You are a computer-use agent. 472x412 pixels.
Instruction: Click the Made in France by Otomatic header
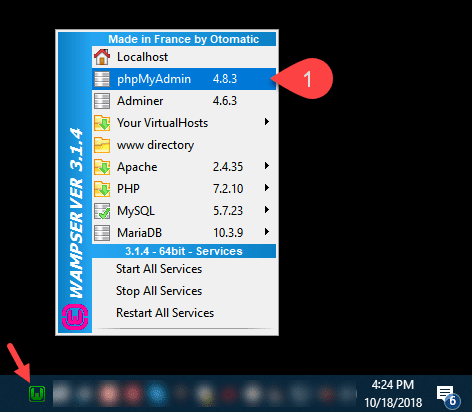click(x=184, y=39)
